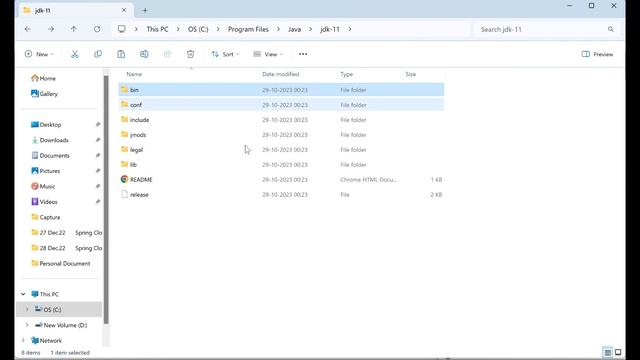Select the README file
The height and width of the screenshot is (360, 640).
[x=281, y=180]
